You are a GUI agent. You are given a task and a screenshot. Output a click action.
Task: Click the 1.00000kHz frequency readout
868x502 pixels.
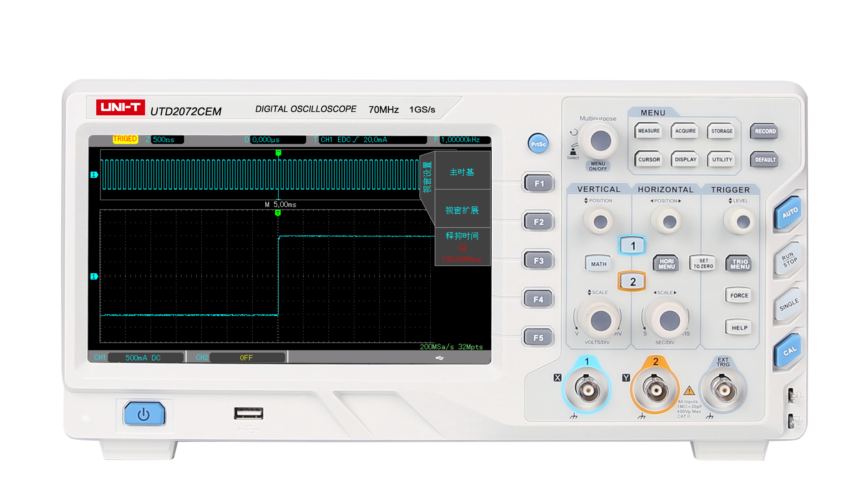(462, 139)
